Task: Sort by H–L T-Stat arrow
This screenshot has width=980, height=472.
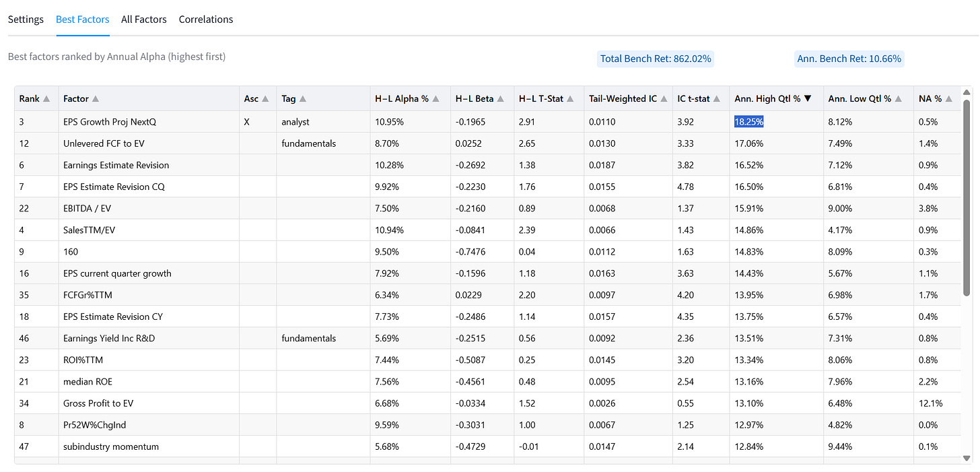Action: 571,99
